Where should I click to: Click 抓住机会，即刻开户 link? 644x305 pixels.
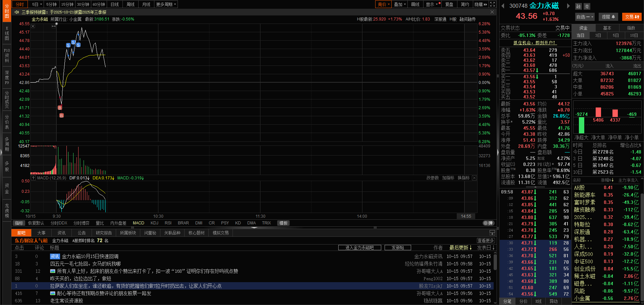coord(535,43)
